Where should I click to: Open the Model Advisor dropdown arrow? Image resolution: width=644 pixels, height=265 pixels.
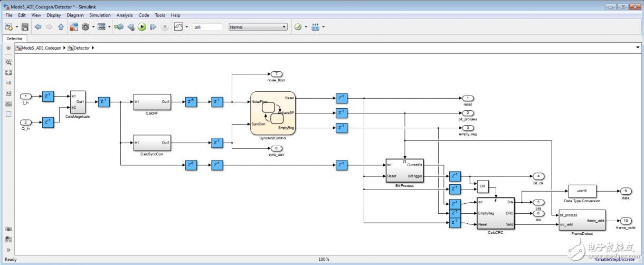pyautogui.click(x=306, y=27)
